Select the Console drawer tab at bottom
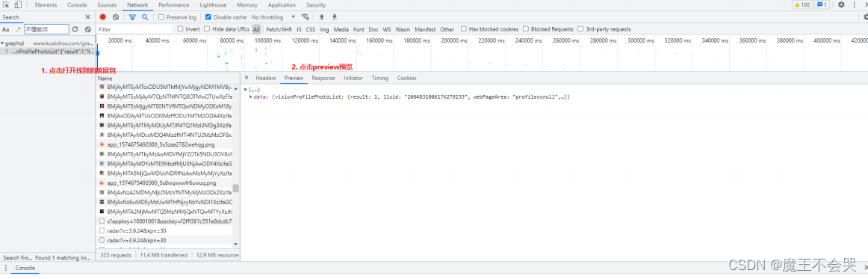Image resolution: width=868 pixels, height=279 pixels. pyautogui.click(x=25, y=268)
